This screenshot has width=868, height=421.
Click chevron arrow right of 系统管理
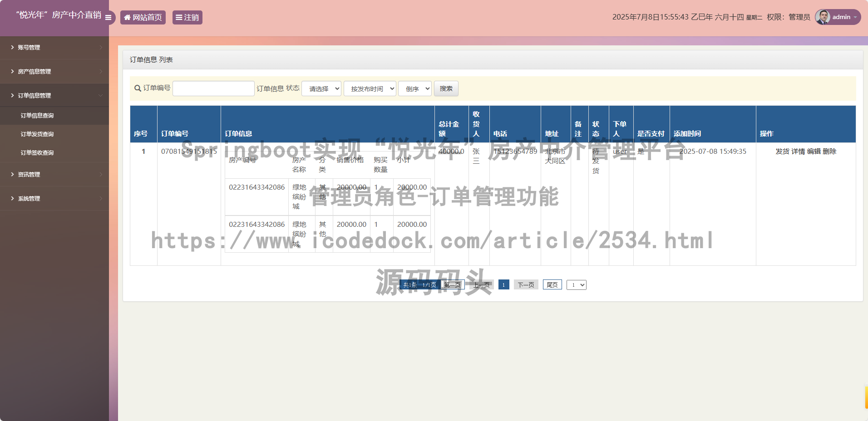pos(101,198)
